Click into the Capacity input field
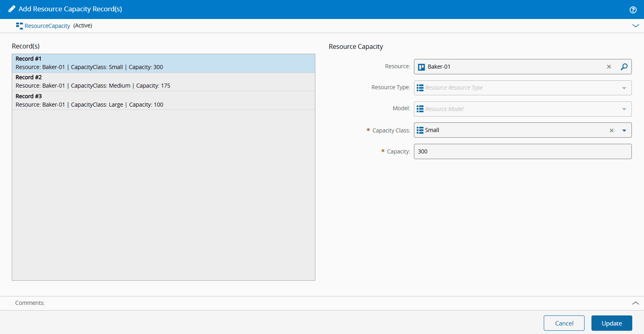The image size is (644, 334). point(522,151)
